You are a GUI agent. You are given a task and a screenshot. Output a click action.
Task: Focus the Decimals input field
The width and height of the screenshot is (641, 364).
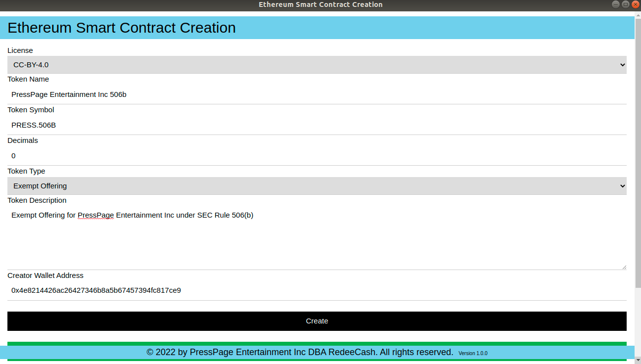tap(198, 156)
